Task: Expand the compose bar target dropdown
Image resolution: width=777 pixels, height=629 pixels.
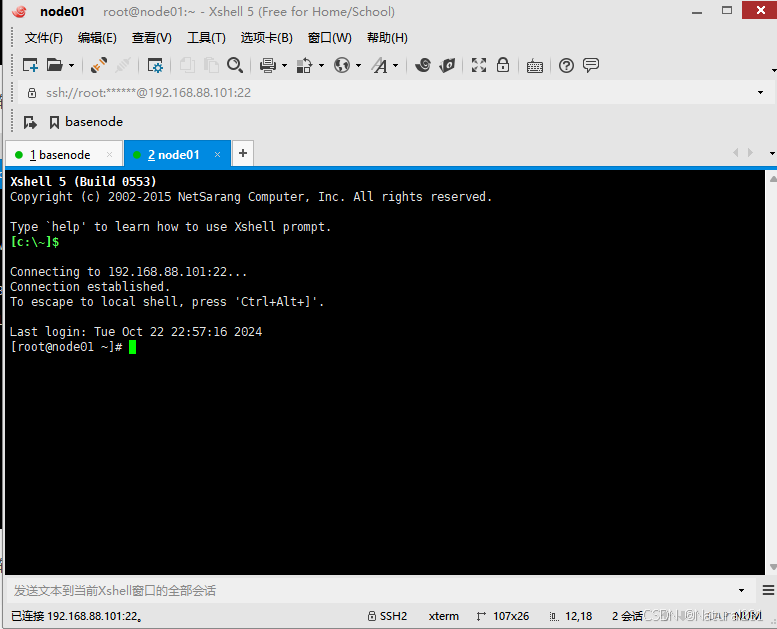Action: click(x=741, y=590)
